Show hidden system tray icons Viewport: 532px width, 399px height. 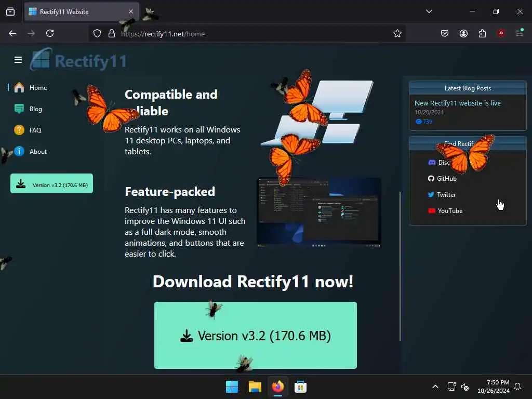(x=435, y=387)
